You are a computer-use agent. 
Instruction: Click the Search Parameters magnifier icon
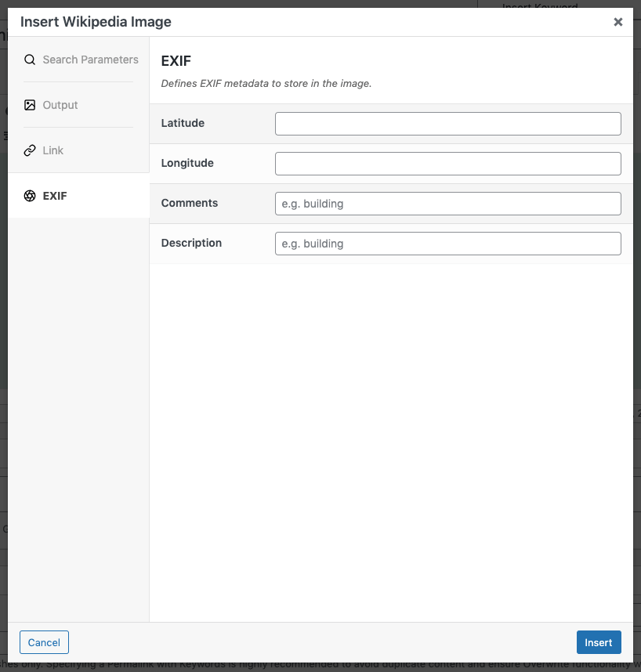point(30,60)
